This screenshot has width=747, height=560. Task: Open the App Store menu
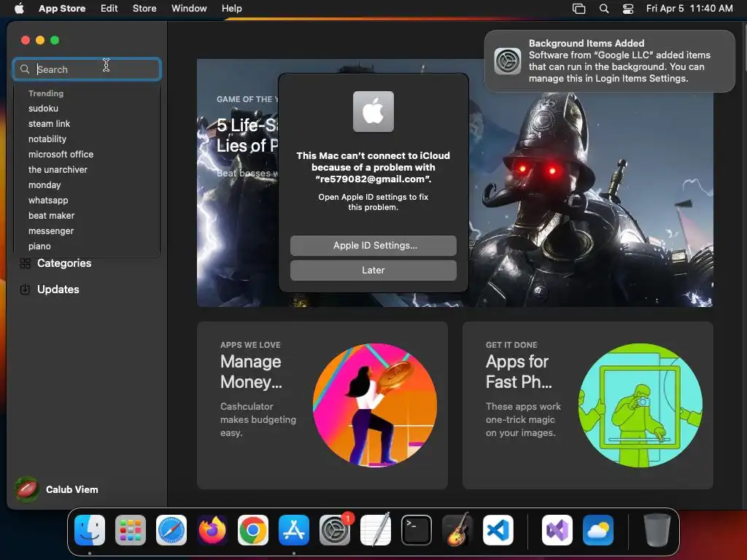pos(62,8)
